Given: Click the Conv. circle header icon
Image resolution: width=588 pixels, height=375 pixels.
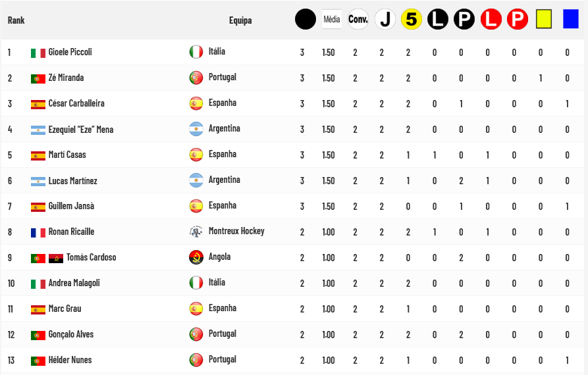Looking at the screenshot, I should (358, 19).
